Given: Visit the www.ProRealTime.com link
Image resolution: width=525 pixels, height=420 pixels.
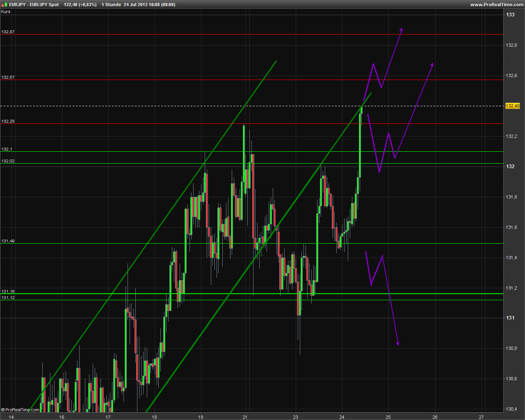Looking at the screenshot, I should [496, 5].
